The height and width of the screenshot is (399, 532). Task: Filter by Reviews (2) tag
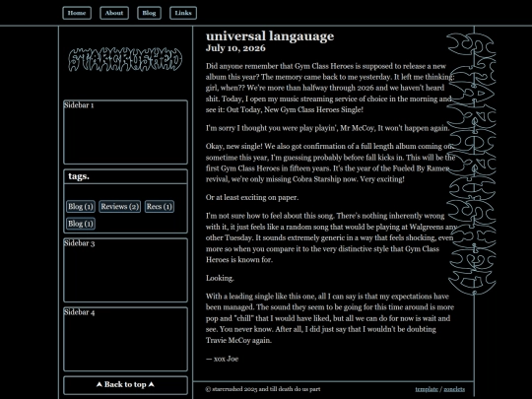point(120,206)
